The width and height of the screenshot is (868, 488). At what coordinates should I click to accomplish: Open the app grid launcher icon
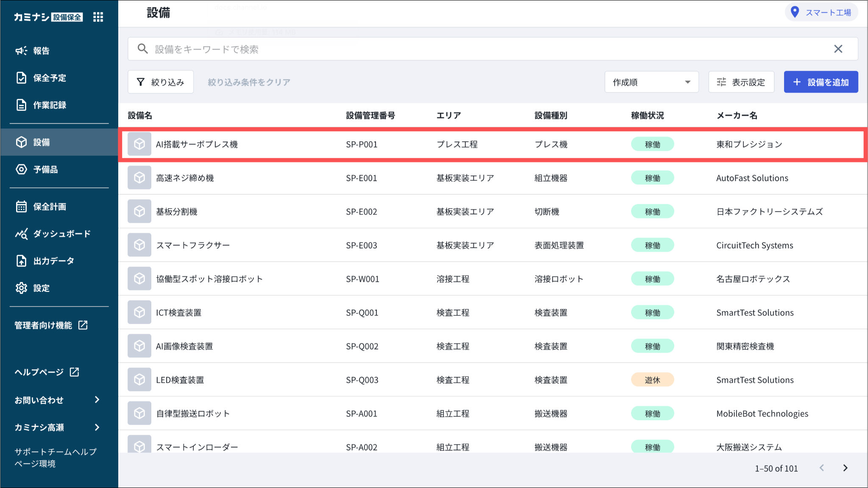[98, 17]
